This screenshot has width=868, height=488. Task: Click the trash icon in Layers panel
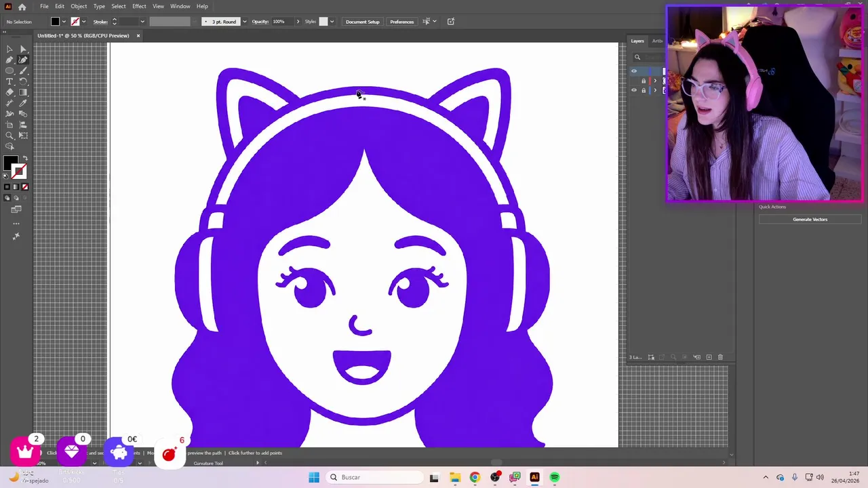tap(720, 357)
